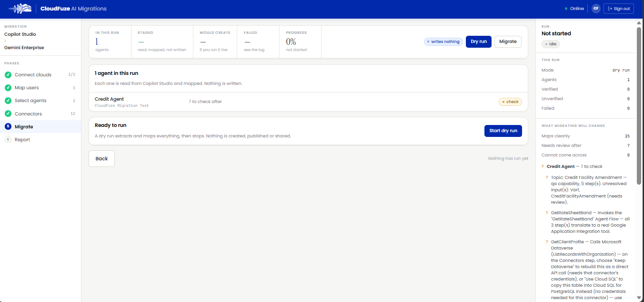Click the 'Would create' stat card

(215, 42)
